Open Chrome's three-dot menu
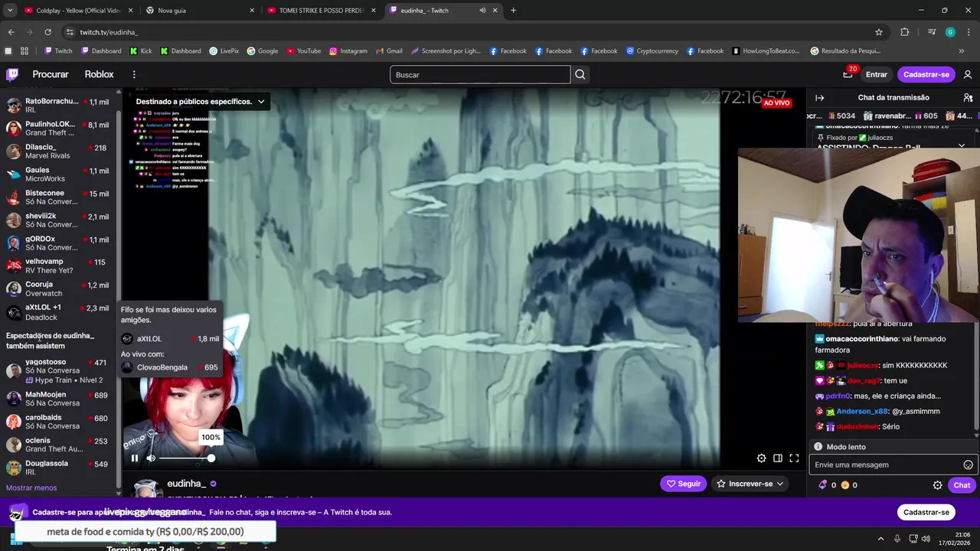The height and width of the screenshot is (551, 980). [969, 32]
